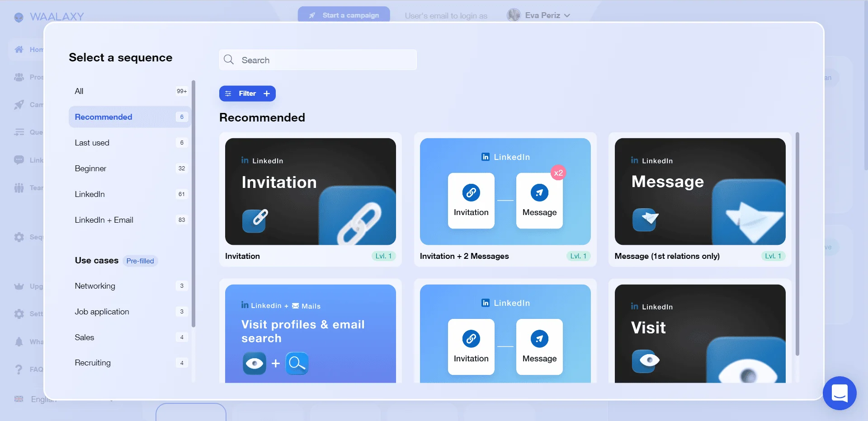Screen dimensions: 868x421
Task: Select the LinkedIn category
Action: [130, 194]
